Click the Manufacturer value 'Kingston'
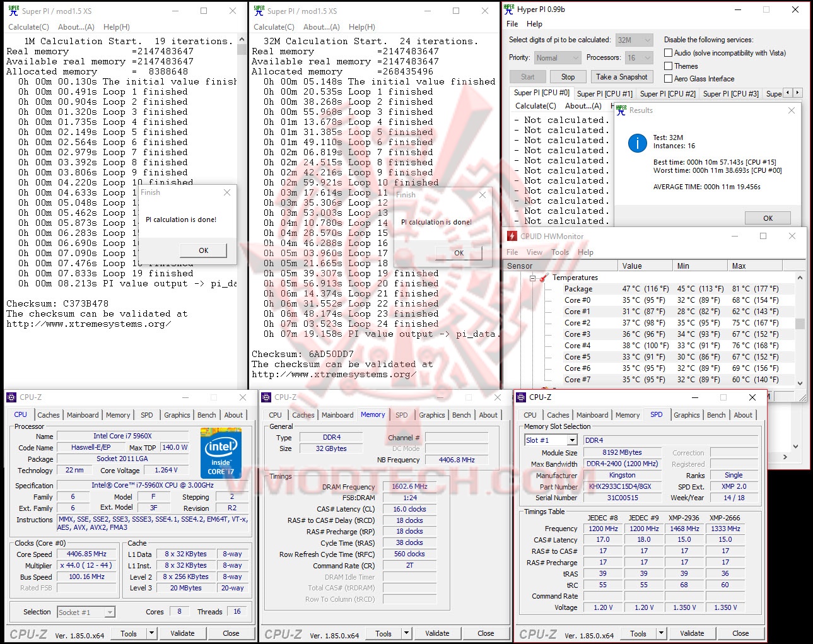 [623, 476]
